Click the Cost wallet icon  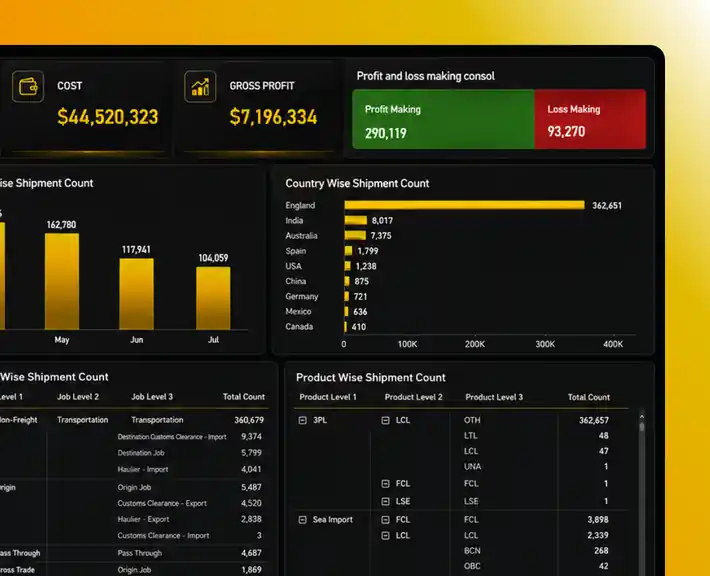coord(28,86)
